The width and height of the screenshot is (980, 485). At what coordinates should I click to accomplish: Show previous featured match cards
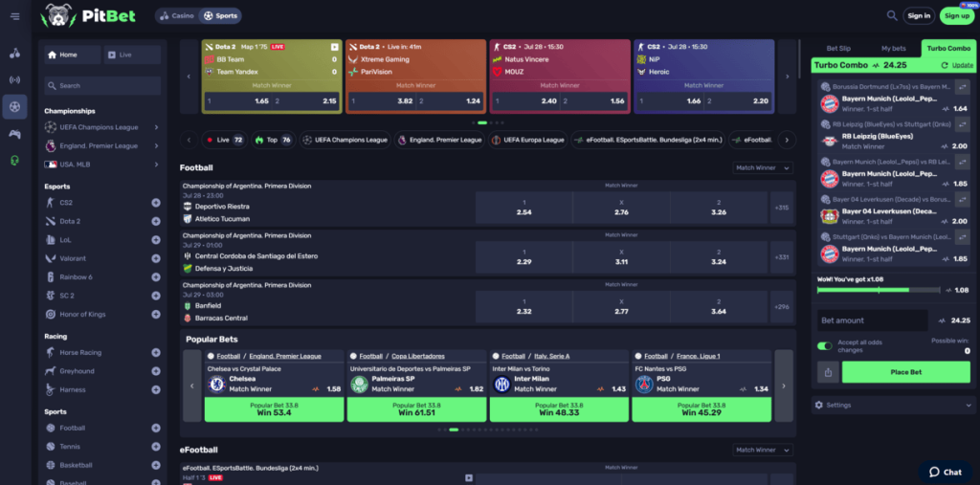coord(189,77)
